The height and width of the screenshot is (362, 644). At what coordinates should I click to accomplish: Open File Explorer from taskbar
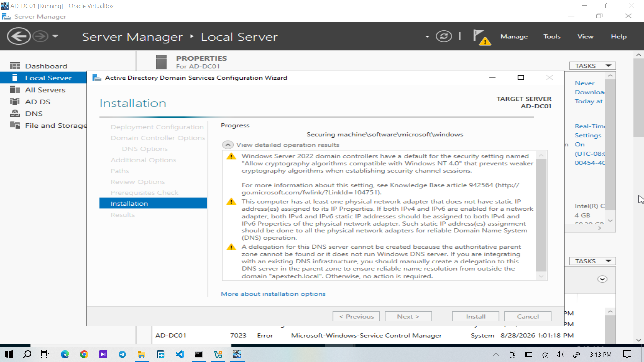[x=142, y=354]
